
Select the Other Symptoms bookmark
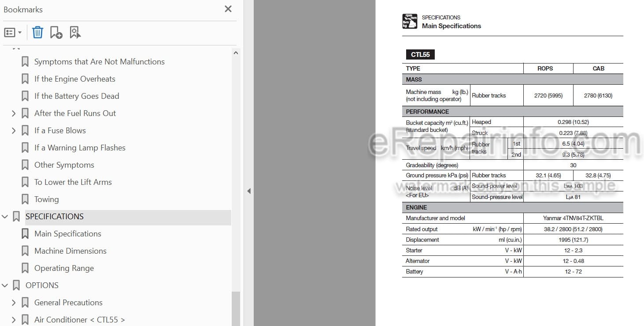(x=64, y=165)
